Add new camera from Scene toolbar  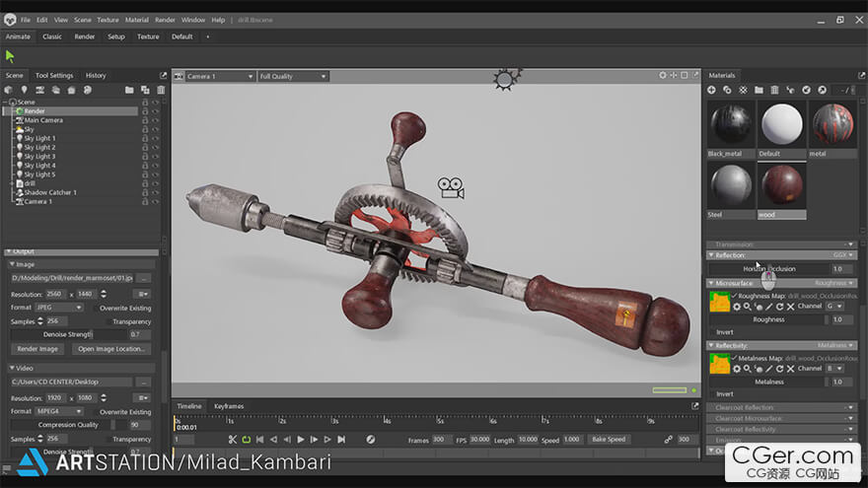39,90
